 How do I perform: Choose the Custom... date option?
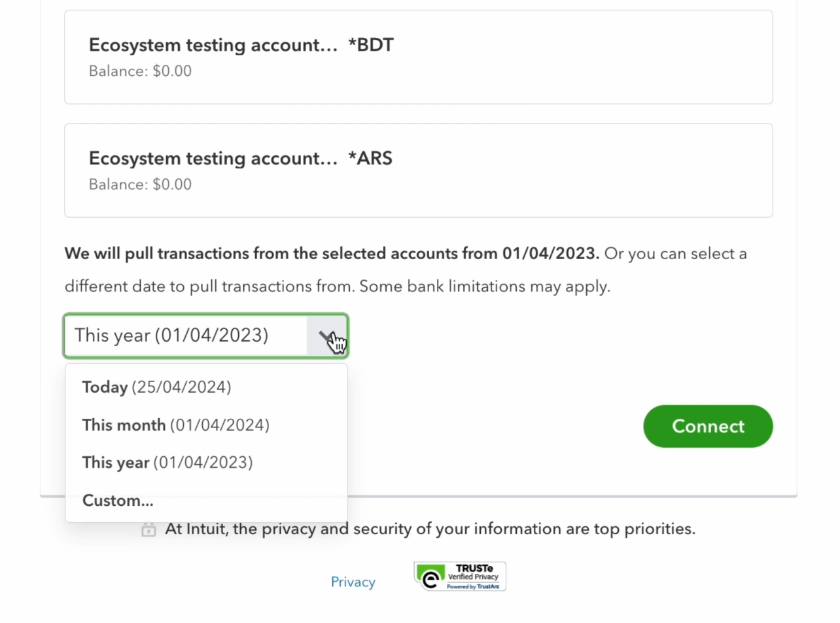[118, 501]
